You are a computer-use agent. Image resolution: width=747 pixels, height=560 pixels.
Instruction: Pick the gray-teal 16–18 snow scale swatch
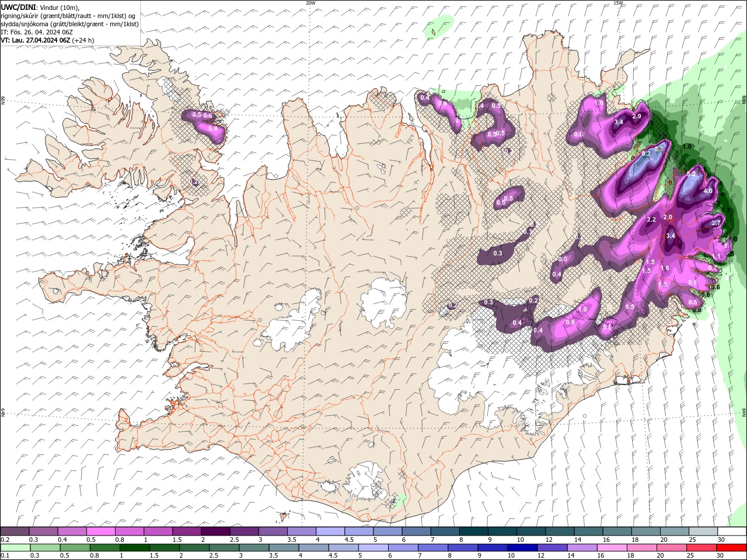617,531
